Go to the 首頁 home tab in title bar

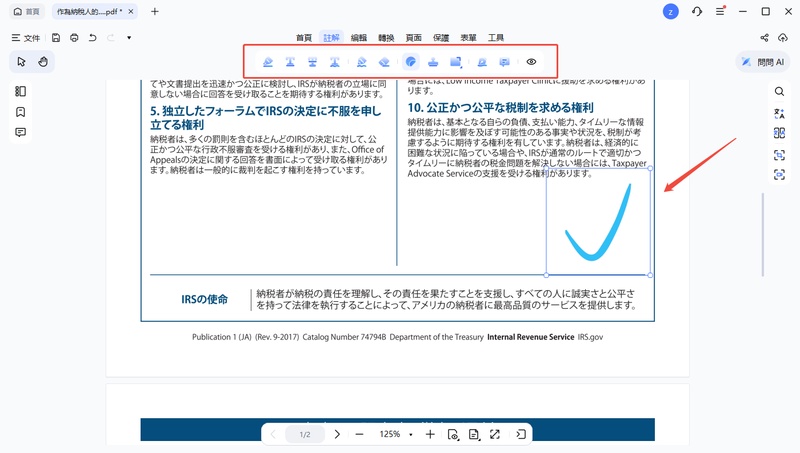[x=27, y=11]
